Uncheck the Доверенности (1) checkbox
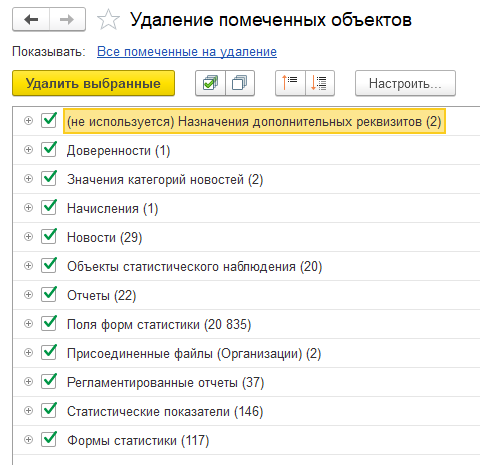This screenshot has height=465, width=480. [x=49, y=149]
